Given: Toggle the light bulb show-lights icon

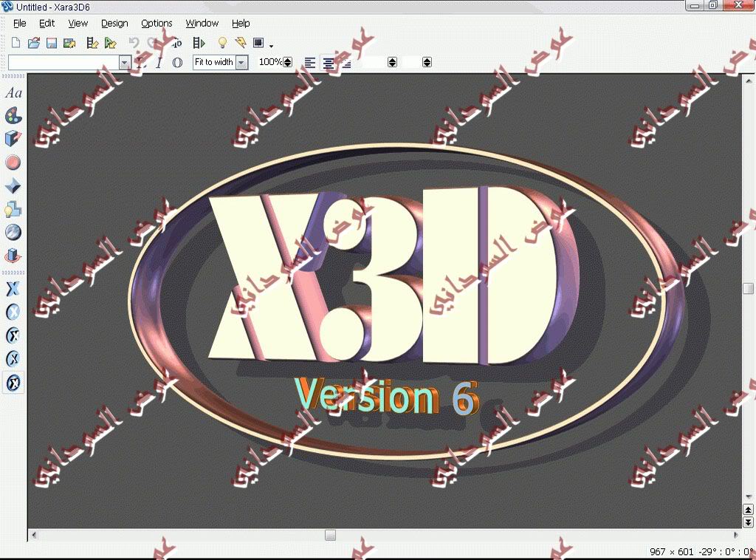Looking at the screenshot, I should (x=222, y=43).
